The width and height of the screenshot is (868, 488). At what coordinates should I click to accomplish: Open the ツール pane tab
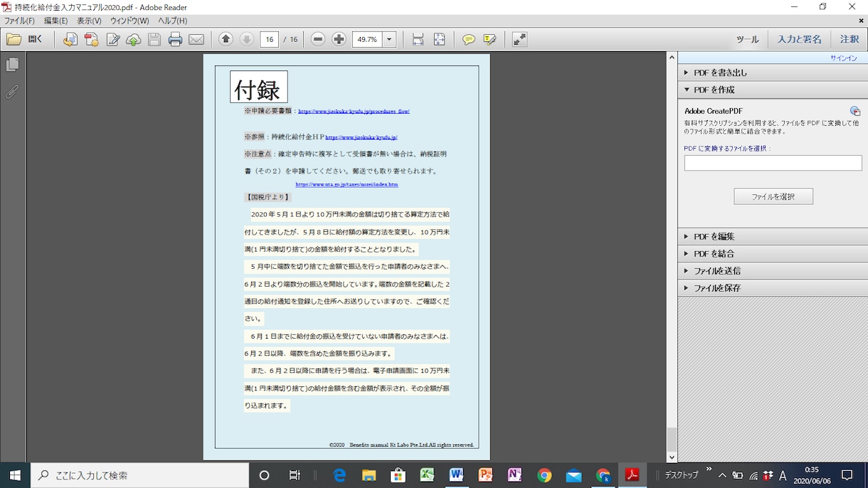click(x=747, y=40)
